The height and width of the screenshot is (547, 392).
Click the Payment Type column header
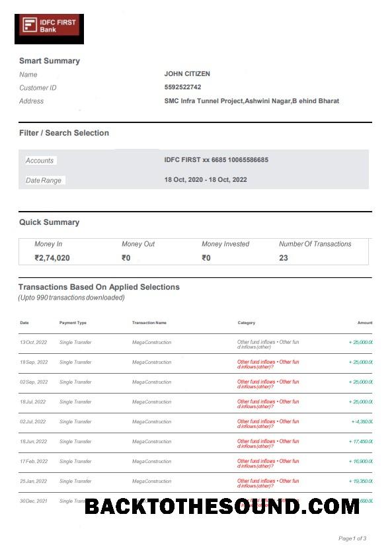pos(73,323)
